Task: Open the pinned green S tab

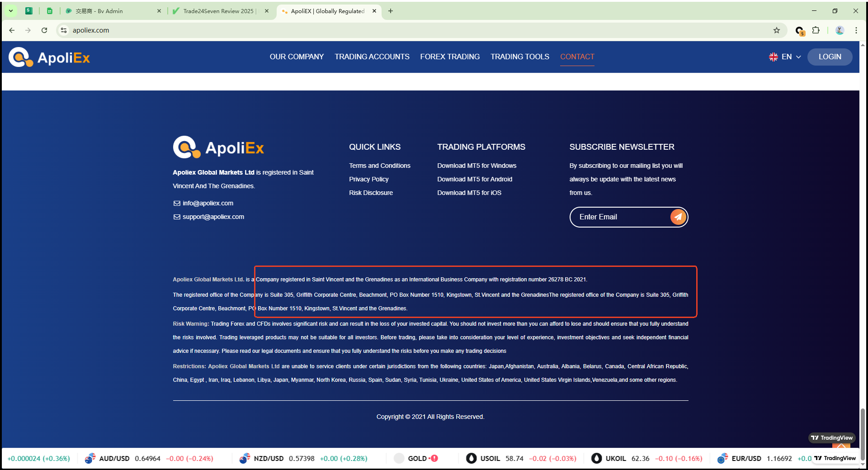Action: 29,11
